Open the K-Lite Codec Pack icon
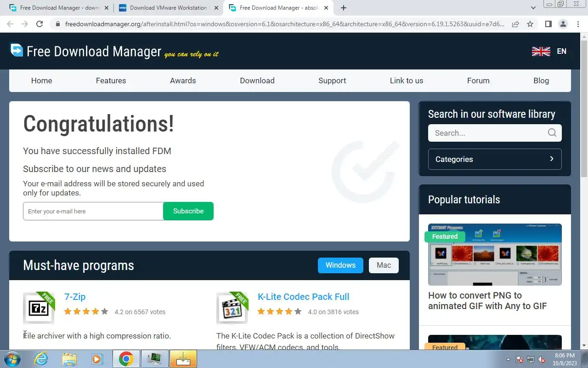The height and width of the screenshot is (368, 588). coord(232,308)
